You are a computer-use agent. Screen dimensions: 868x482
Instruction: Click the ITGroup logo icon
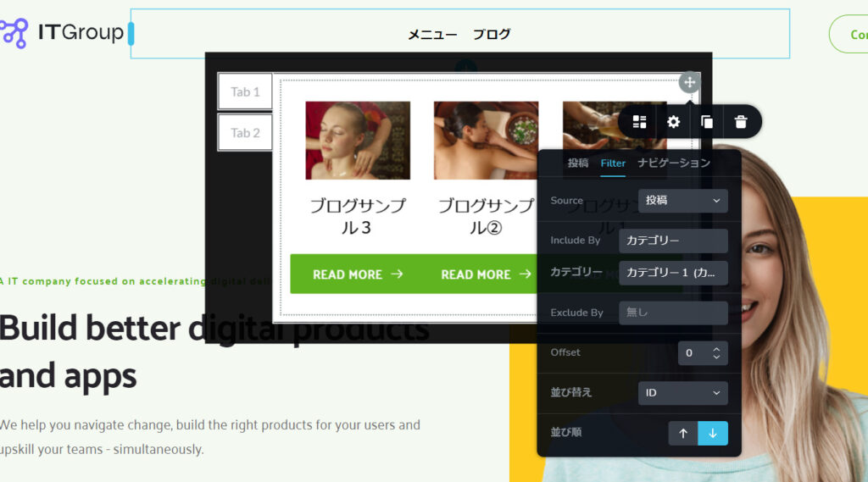(14, 33)
